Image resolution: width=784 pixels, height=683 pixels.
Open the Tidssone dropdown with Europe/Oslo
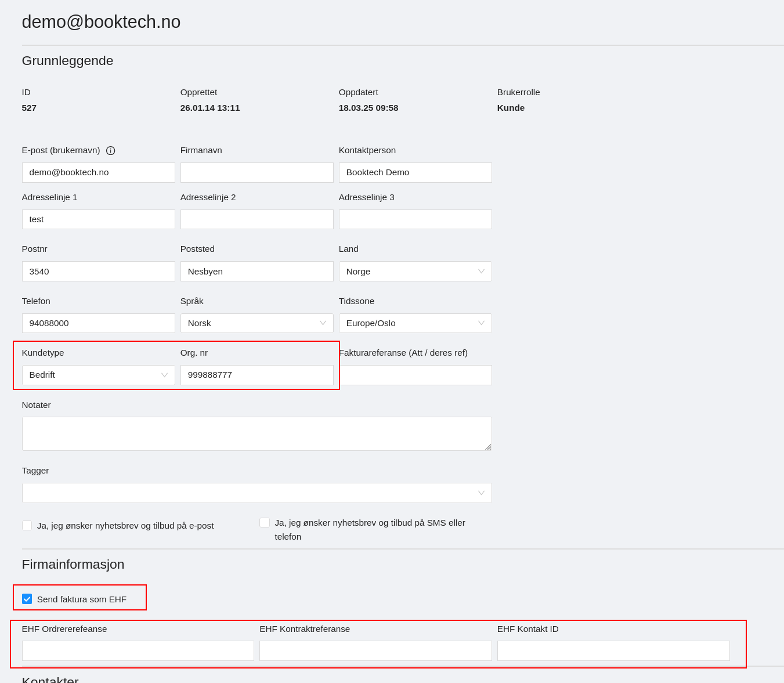click(x=415, y=323)
